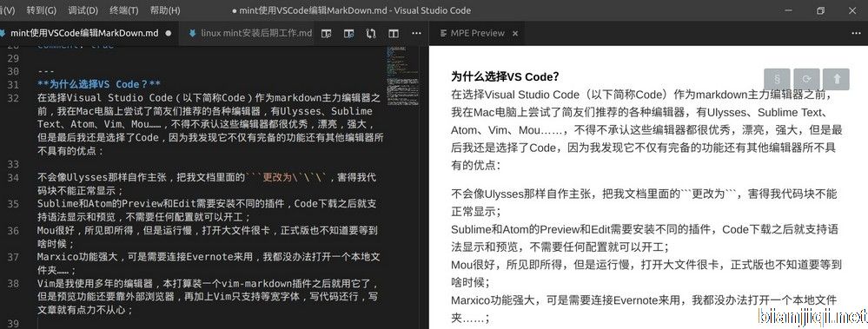Open the compare changes icon in editor toolbar
Image resolution: width=868 pixels, height=329 pixels.
pyautogui.click(x=371, y=33)
